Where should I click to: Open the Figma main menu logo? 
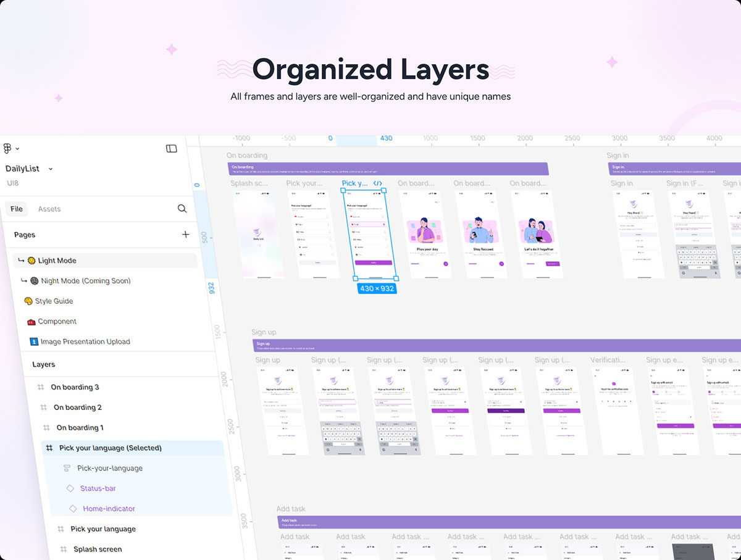7,149
